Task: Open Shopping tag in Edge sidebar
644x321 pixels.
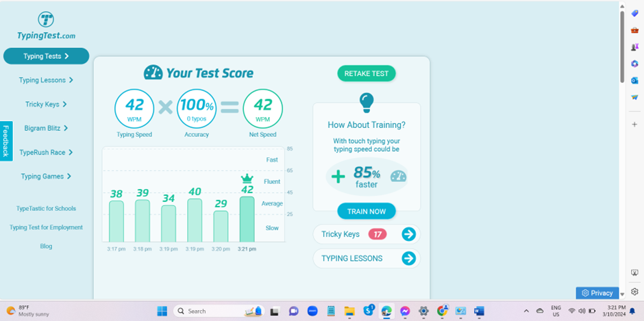Action: click(x=634, y=14)
